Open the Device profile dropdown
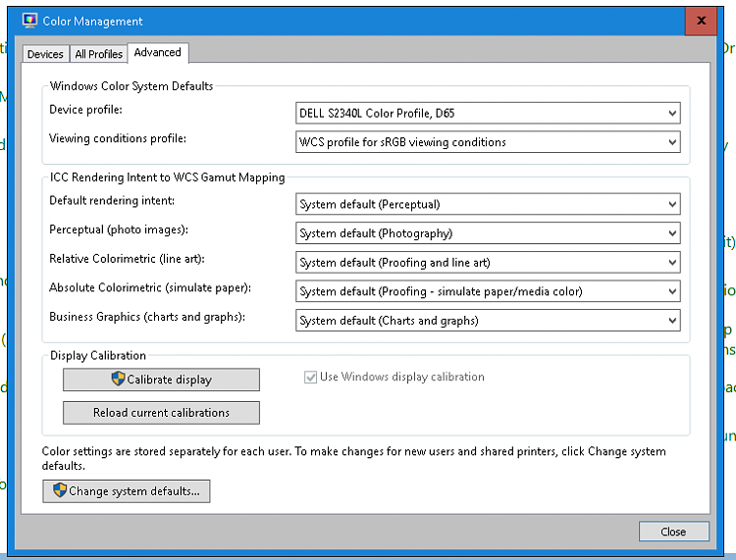This screenshot has height=560, width=736. (x=488, y=113)
